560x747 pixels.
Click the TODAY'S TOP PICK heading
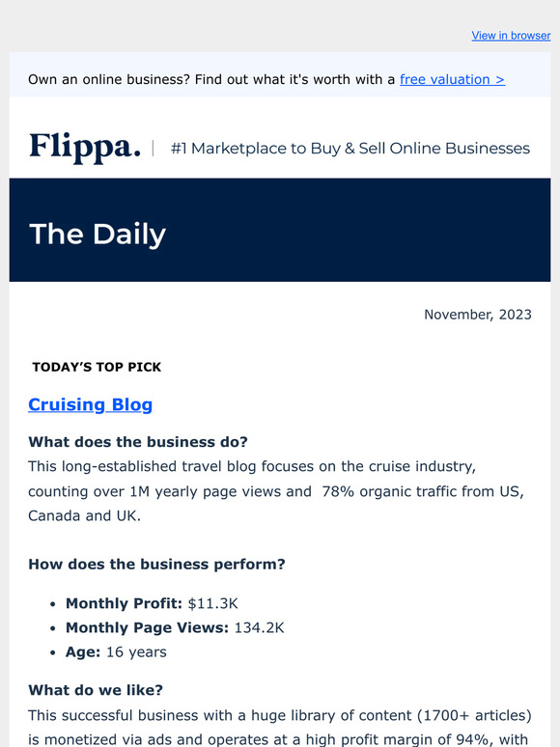tap(97, 367)
